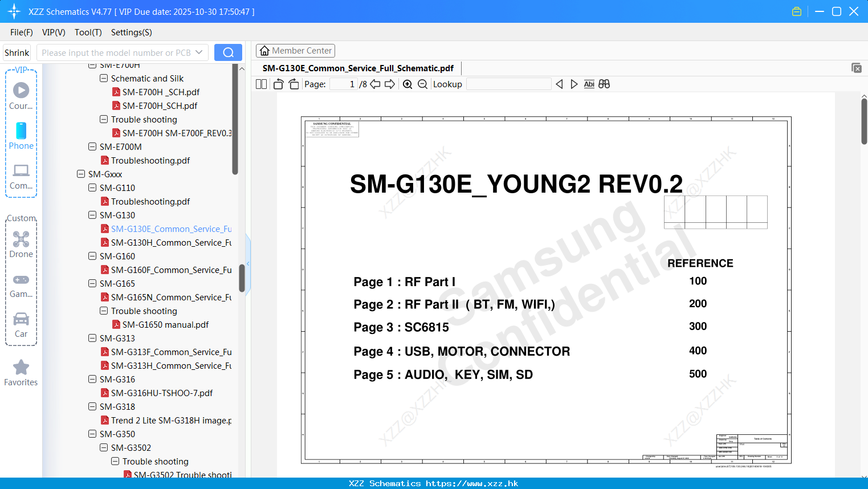Close all tabs icon at right
The width and height of the screenshot is (868, 489).
click(856, 68)
